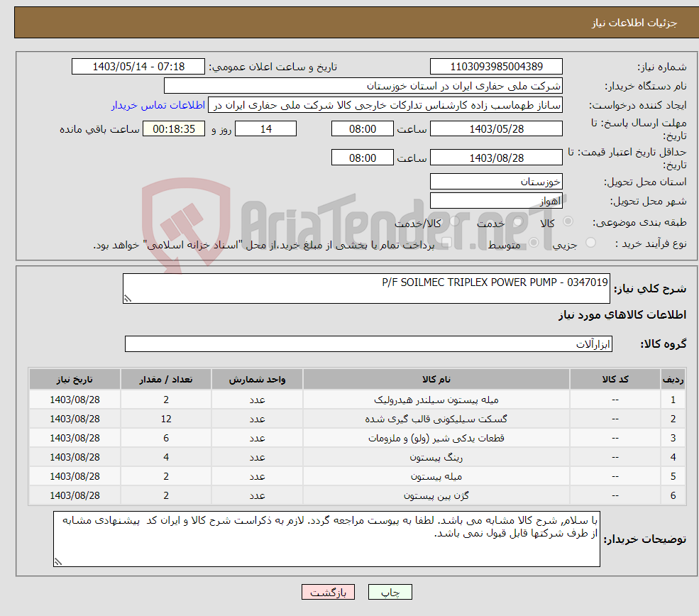Click row 2 item گسکت سیلیکونی قالب گیری شده

coord(436,419)
